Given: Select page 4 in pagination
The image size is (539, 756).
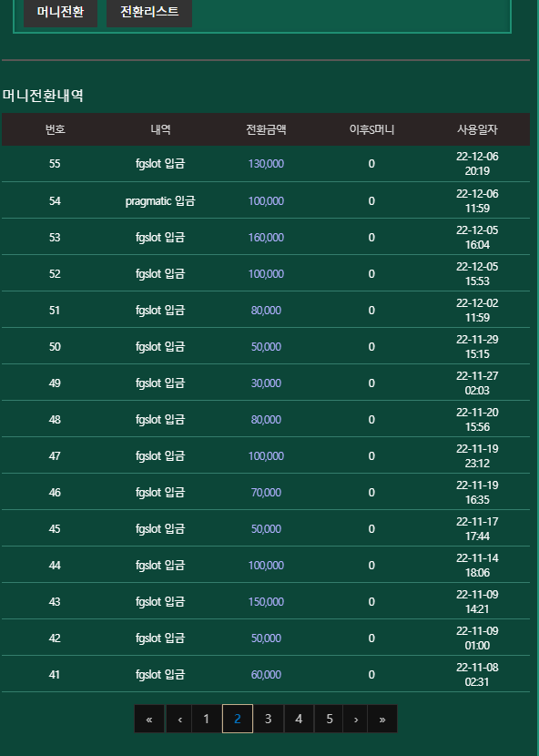Looking at the screenshot, I should 299,719.
